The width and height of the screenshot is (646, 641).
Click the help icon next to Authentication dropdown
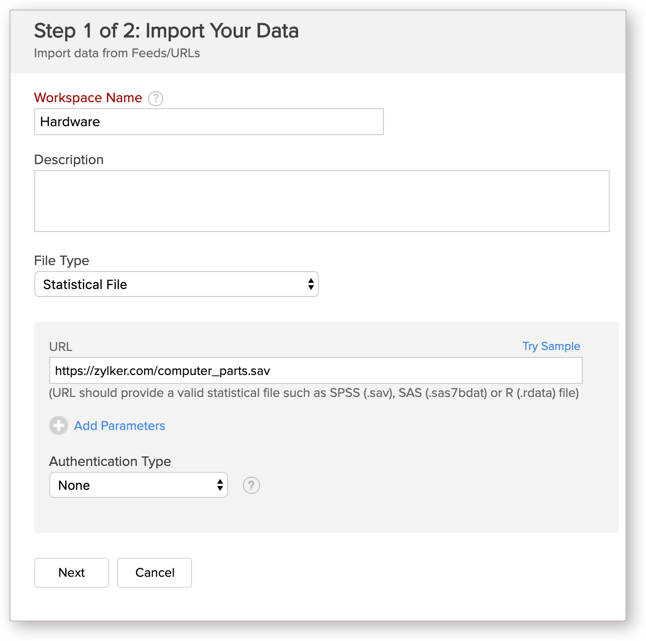(x=252, y=485)
